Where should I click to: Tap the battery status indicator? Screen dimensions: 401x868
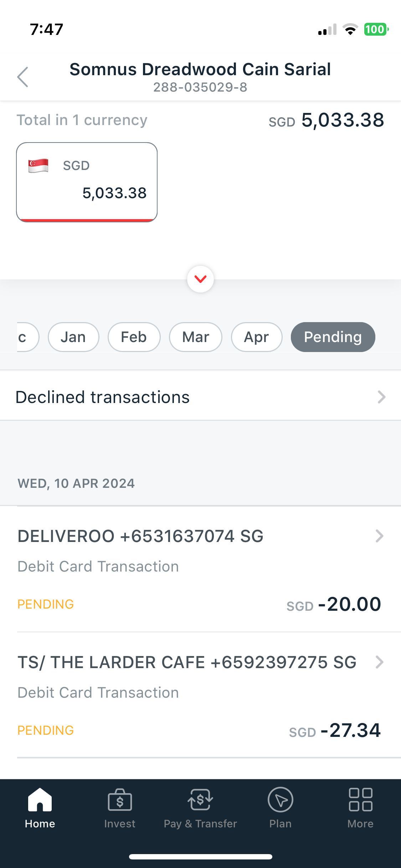tap(376, 29)
